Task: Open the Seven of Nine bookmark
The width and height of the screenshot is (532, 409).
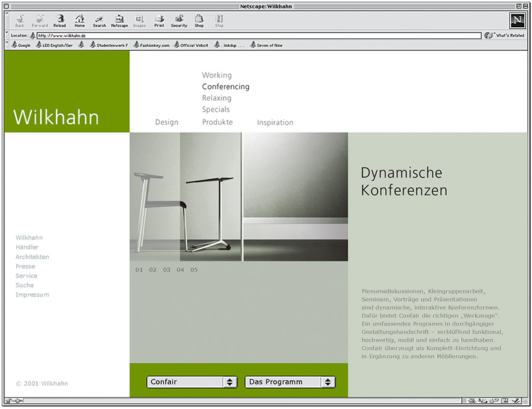Action: [266, 45]
